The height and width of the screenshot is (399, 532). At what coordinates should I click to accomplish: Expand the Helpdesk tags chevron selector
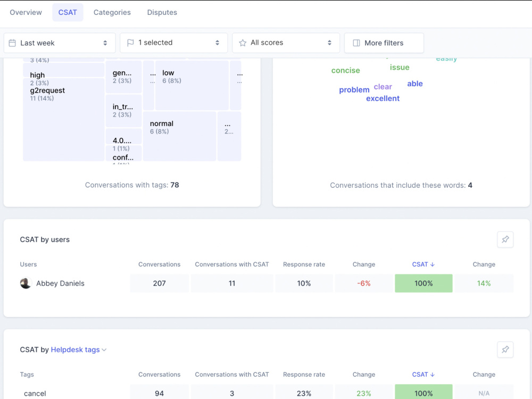point(104,350)
